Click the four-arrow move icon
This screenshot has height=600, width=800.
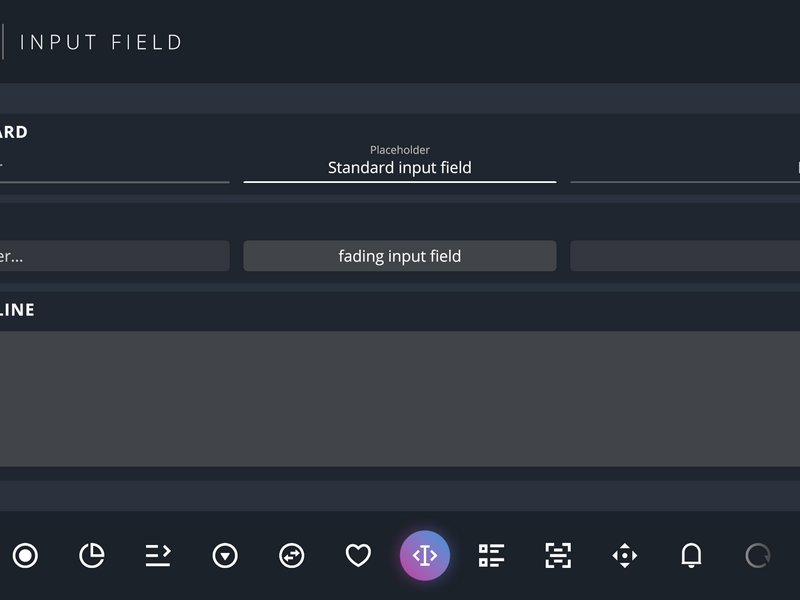[x=625, y=556]
